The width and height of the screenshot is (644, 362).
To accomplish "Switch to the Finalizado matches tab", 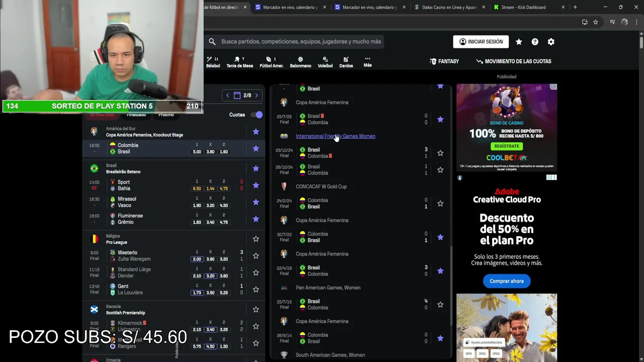I will pos(136,115).
